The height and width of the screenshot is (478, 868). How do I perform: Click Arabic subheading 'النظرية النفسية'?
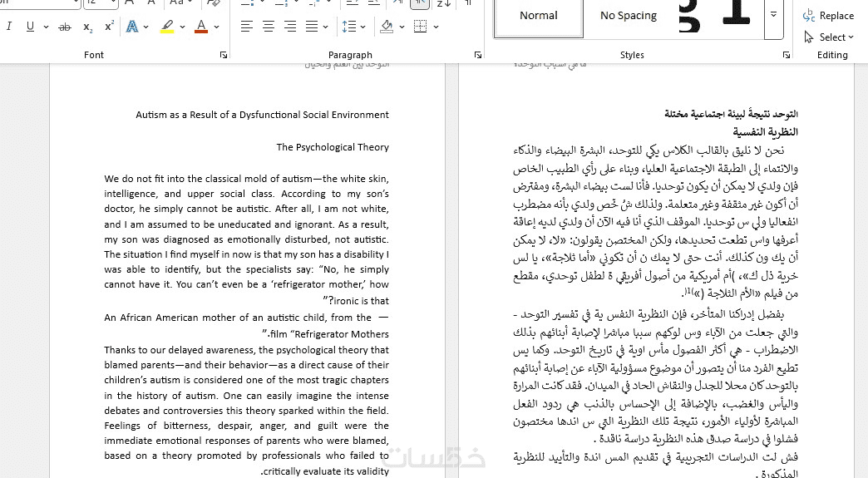click(x=766, y=131)
